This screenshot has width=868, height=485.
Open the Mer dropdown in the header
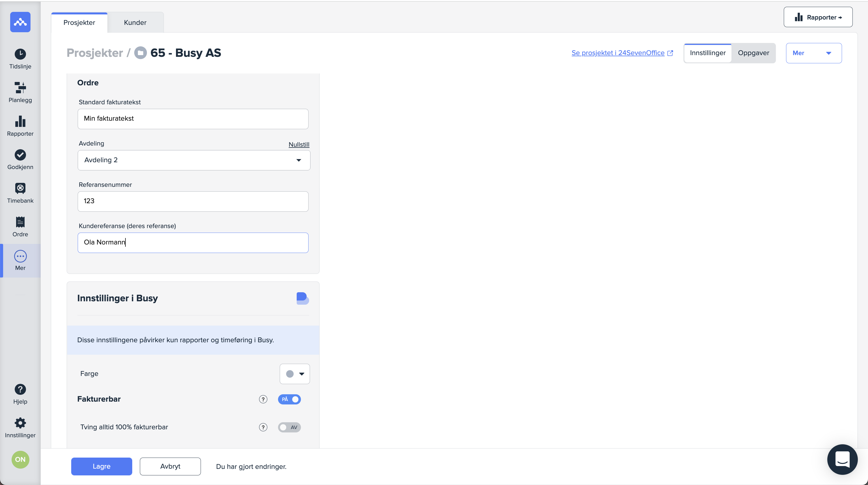coord(814,53)
